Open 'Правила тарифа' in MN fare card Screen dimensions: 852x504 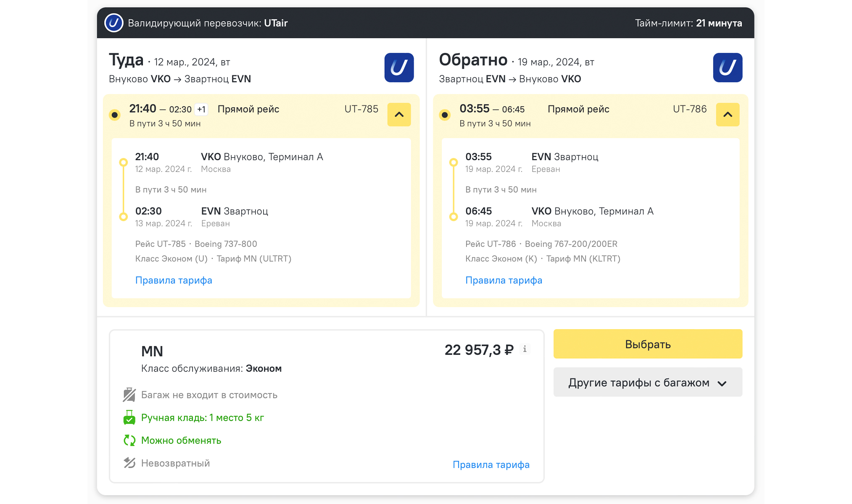491,465
